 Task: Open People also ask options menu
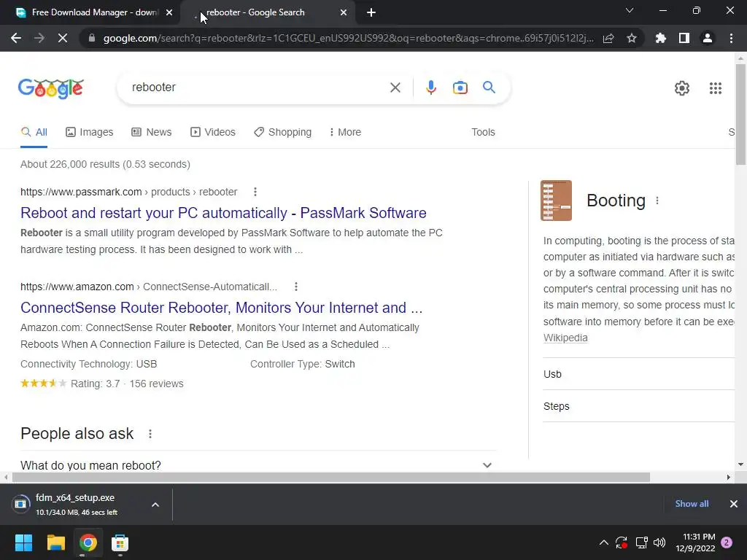tap(150, 434)
